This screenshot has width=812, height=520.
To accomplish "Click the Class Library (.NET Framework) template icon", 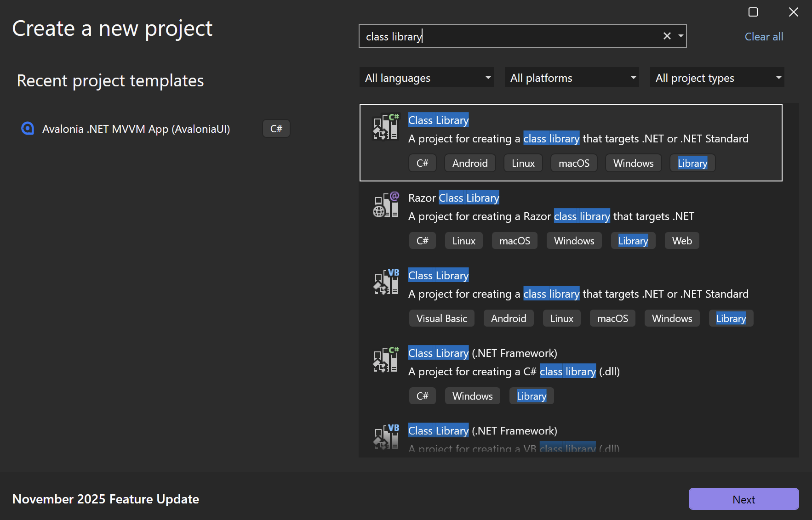I will click(x=386, y=360).
